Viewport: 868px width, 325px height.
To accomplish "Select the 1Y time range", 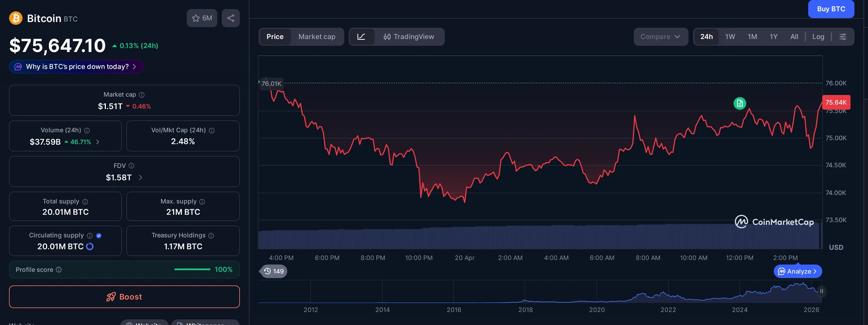I will tap(774, 37).
